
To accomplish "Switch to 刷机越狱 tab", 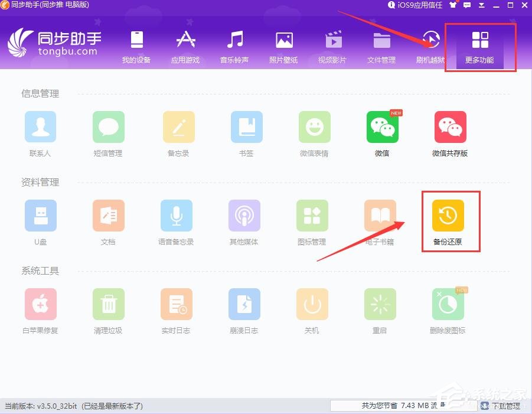I will click(x=430, y=47).
